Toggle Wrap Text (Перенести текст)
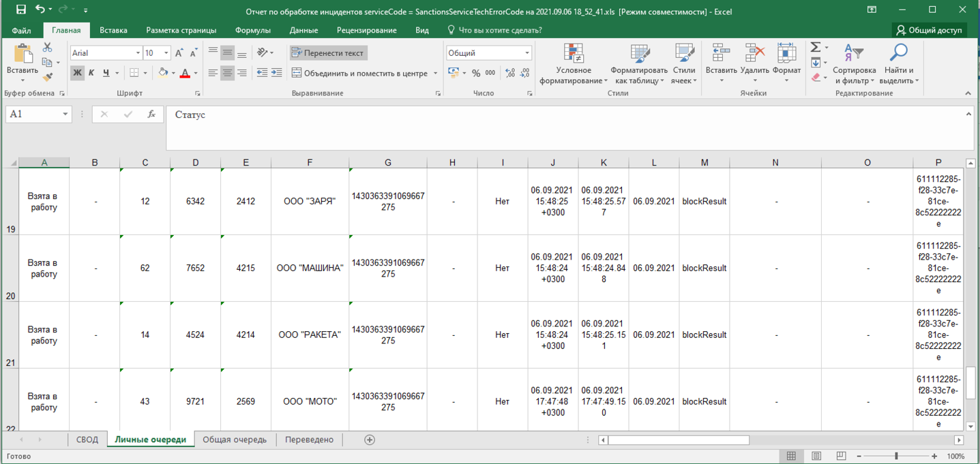 coord(328,53)
